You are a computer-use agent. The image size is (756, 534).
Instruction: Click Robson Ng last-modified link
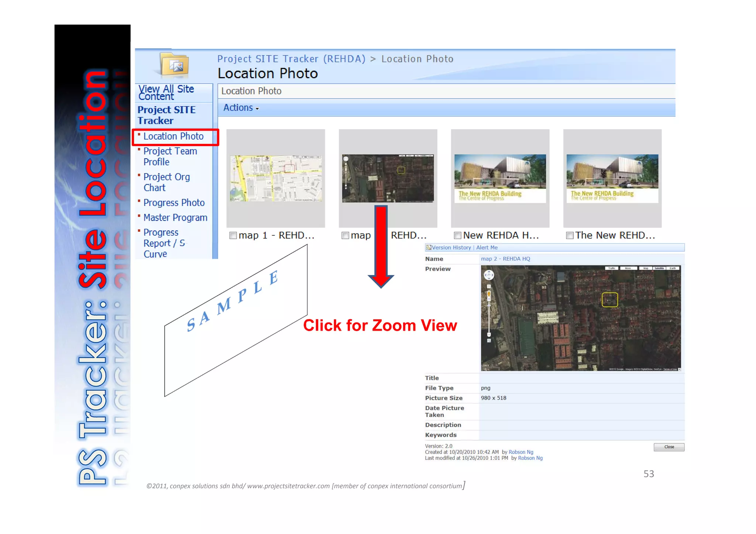click(530, 458)
